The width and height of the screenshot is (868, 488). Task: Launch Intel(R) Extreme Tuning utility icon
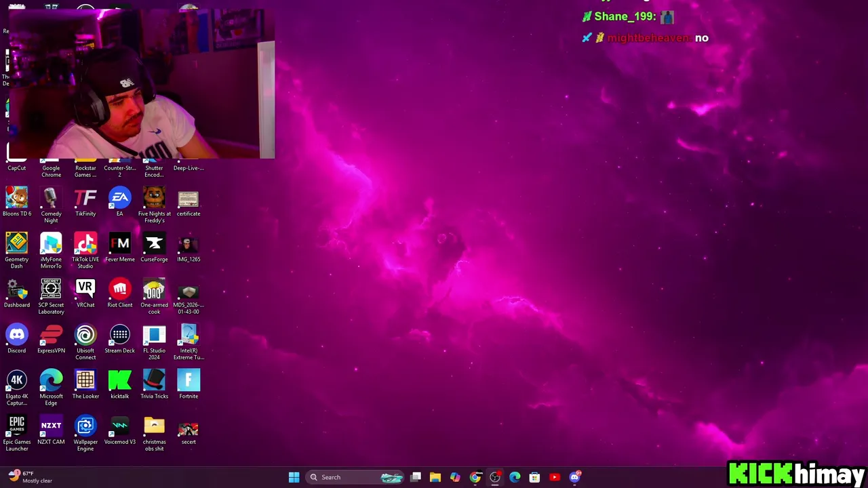189,342
